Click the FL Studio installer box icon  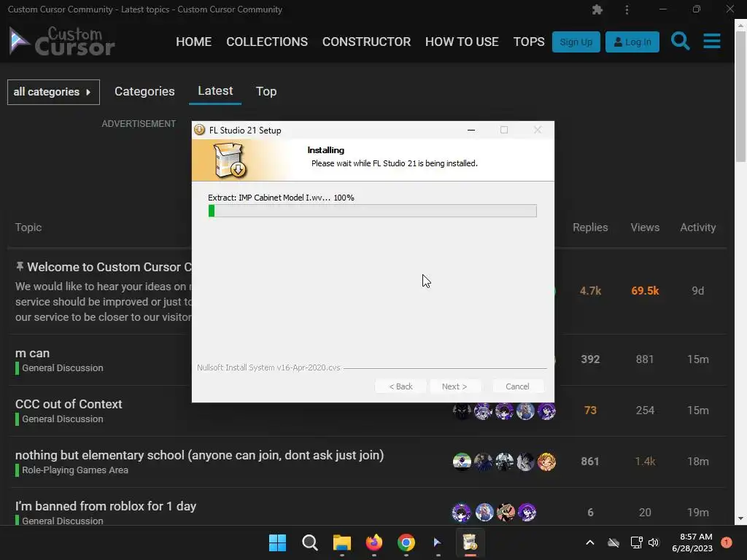(x=230, y=160)
